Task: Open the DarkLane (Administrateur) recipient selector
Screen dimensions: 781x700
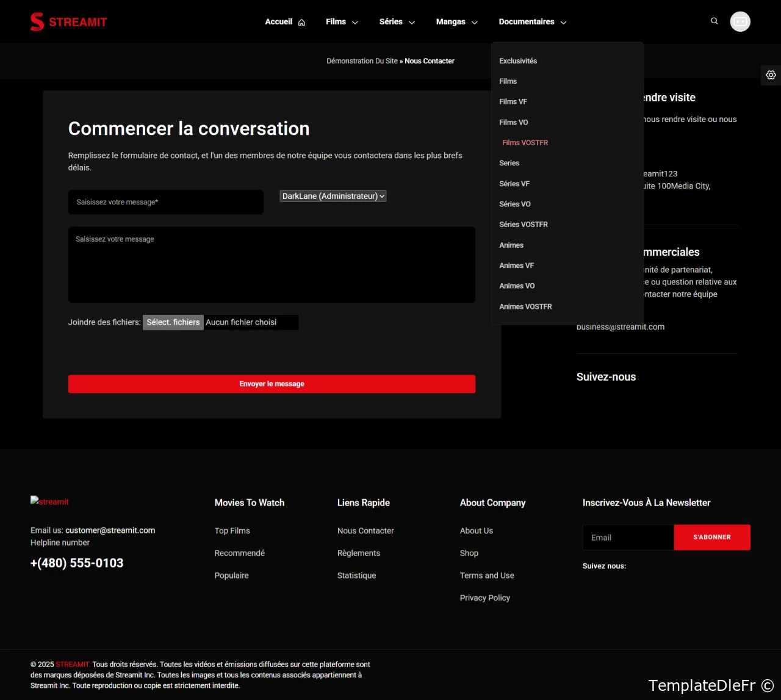Action: click(x=333, y=197)
